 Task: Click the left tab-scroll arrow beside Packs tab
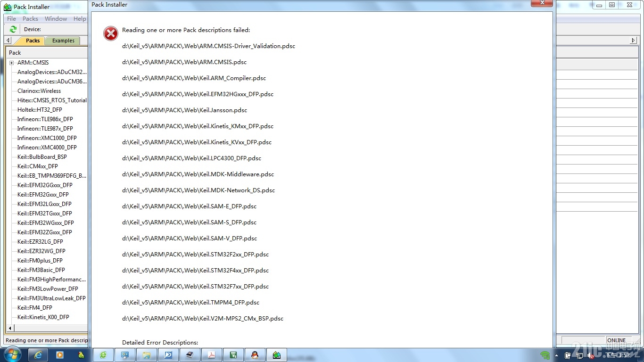[8, 41]
